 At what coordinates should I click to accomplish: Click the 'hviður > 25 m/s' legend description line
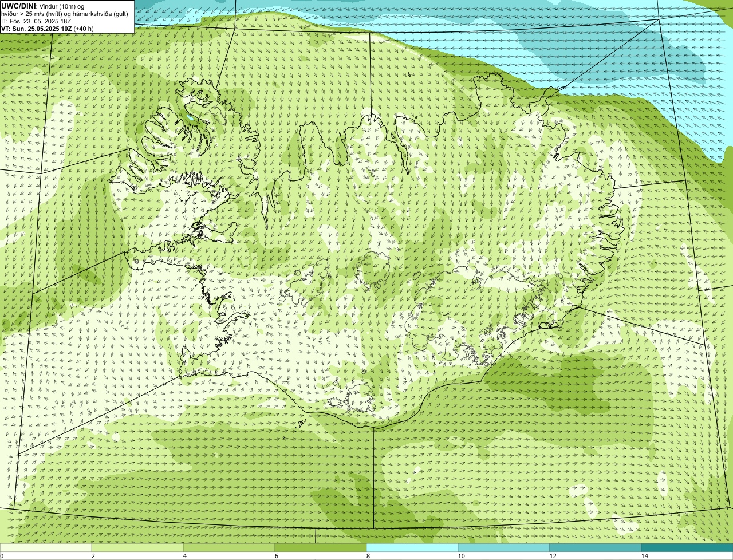click(x=65, y=14)
